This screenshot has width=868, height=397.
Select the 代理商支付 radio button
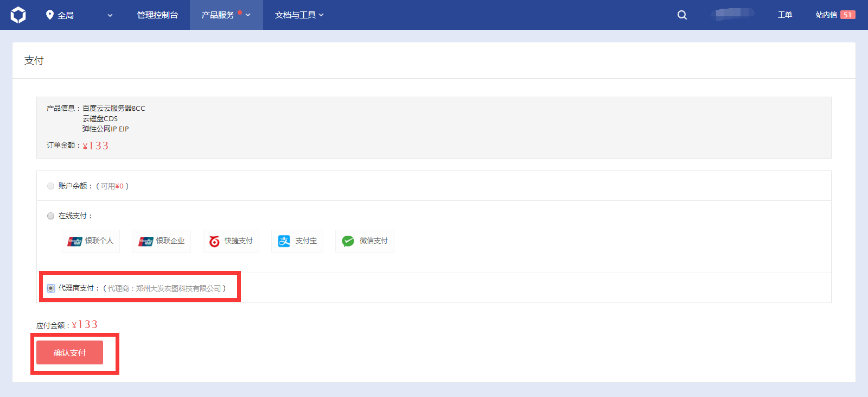click(51, 288)
